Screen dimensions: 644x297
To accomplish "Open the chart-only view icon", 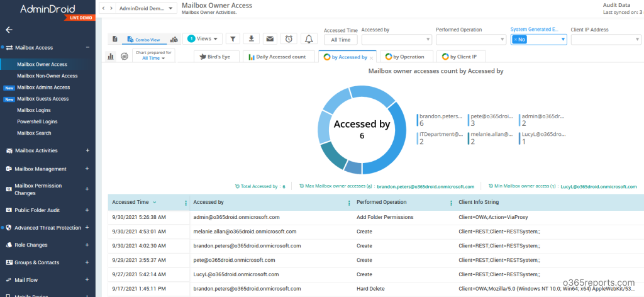I will pyautogui.click(x=175, y=40).
